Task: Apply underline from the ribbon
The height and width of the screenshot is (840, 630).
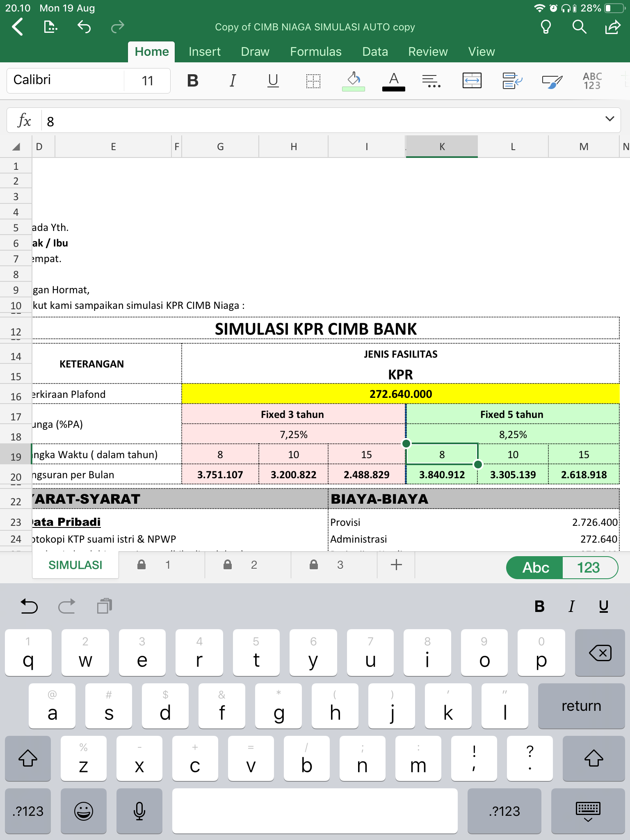Action: click(x=273, y=80)
